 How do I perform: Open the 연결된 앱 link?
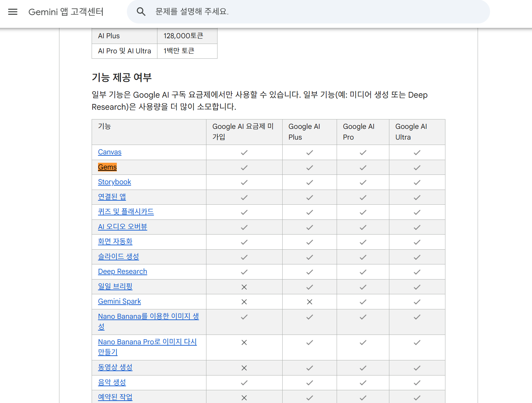coord(112,197)
